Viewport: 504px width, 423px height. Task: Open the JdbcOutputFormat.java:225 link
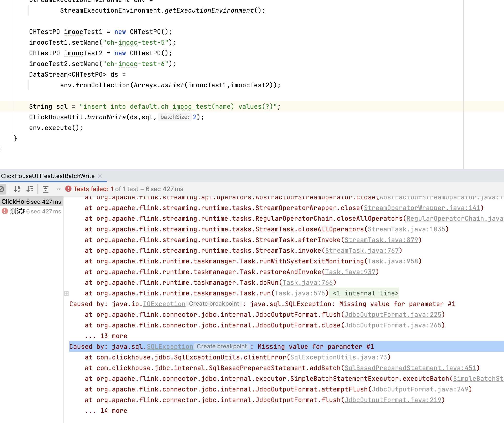tap(393, 315)
